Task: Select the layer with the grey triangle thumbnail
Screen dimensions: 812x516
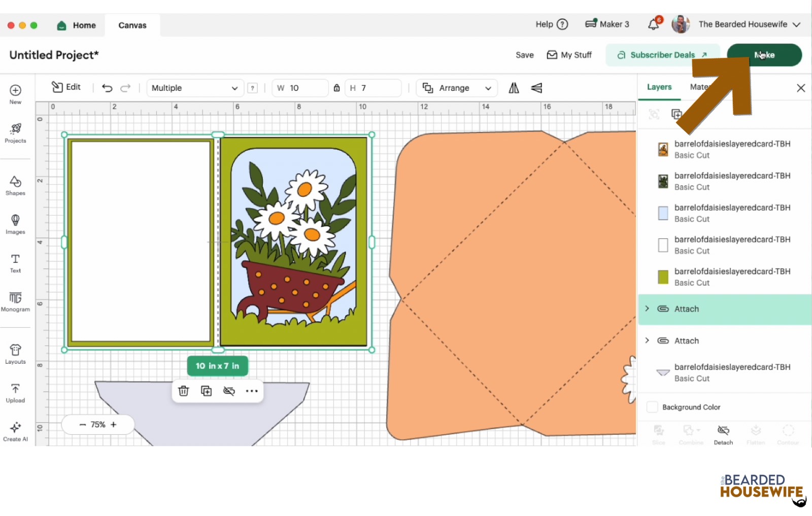Action: [x=724, y=372]
